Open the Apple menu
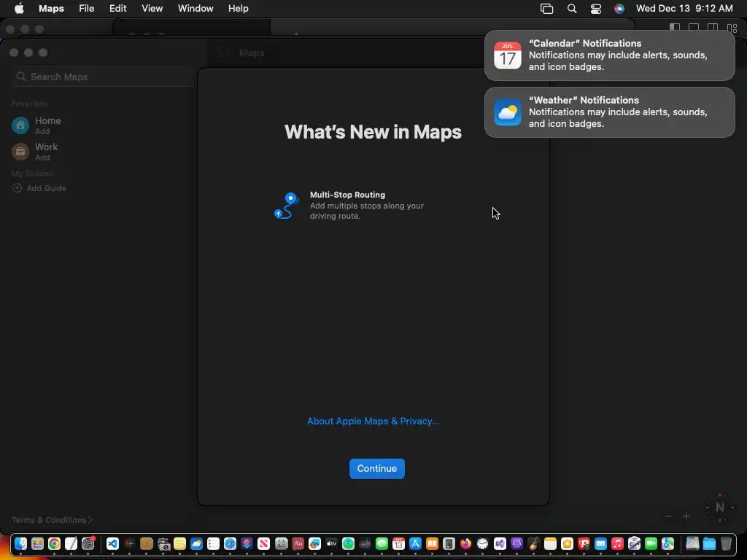747x560 pixels. pyautogui.click(x=19, y=9)
